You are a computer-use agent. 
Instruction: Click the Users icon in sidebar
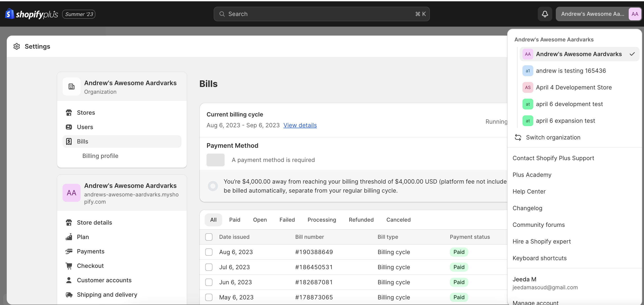click(x=69, y=127)
